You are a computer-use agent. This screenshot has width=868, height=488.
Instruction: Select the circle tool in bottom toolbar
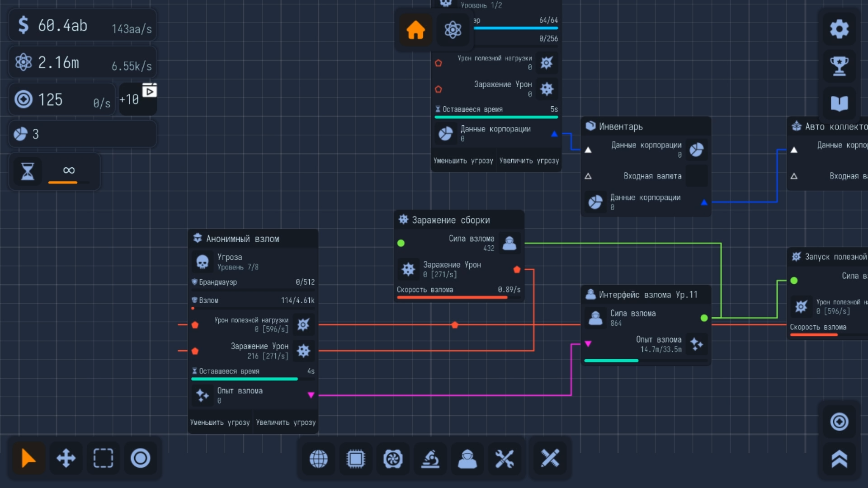click(x=140, y=458)
